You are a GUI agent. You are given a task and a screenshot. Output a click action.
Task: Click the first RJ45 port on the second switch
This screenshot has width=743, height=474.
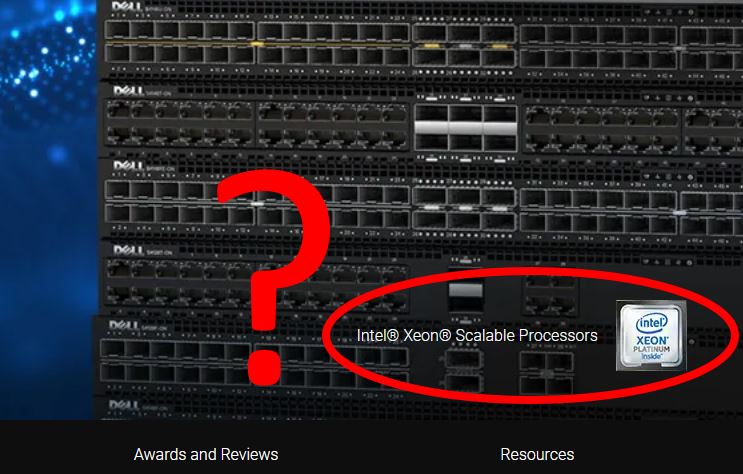[118, 111]
